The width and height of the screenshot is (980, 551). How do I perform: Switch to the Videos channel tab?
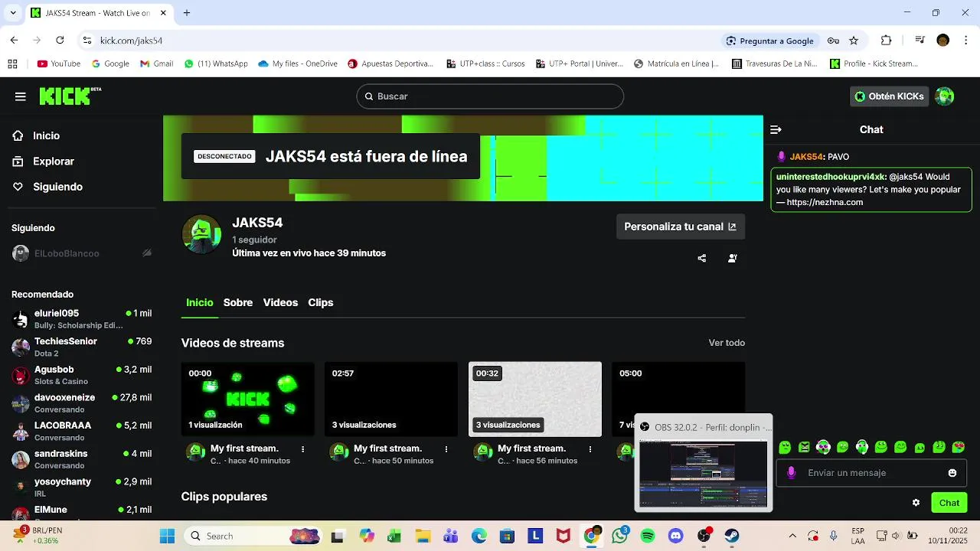point(280,303)
